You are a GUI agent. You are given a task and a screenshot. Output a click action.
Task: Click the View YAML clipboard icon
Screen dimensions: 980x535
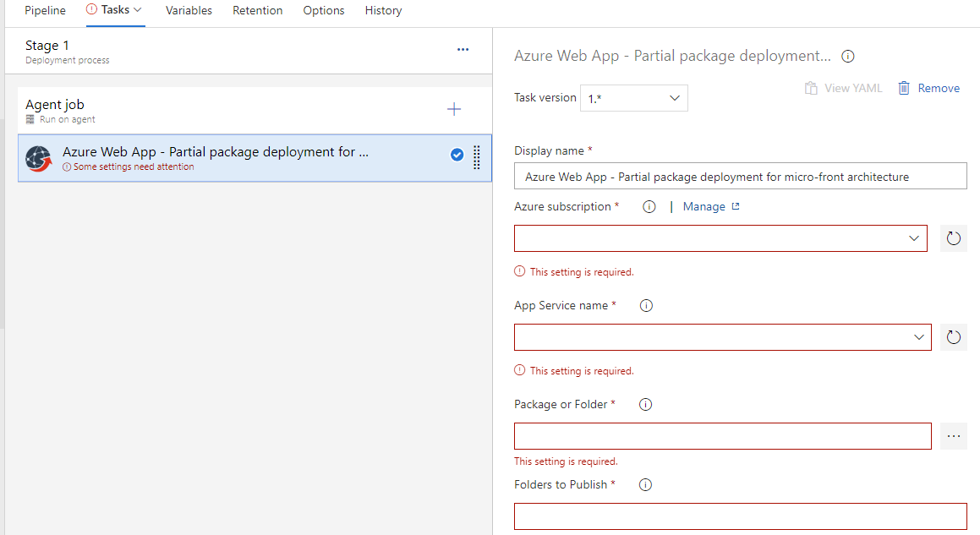click(x=811, y=88)
